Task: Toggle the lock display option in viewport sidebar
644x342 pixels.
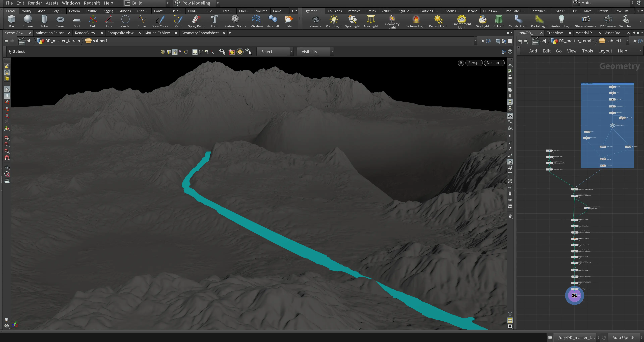Action: click(510, 77)
